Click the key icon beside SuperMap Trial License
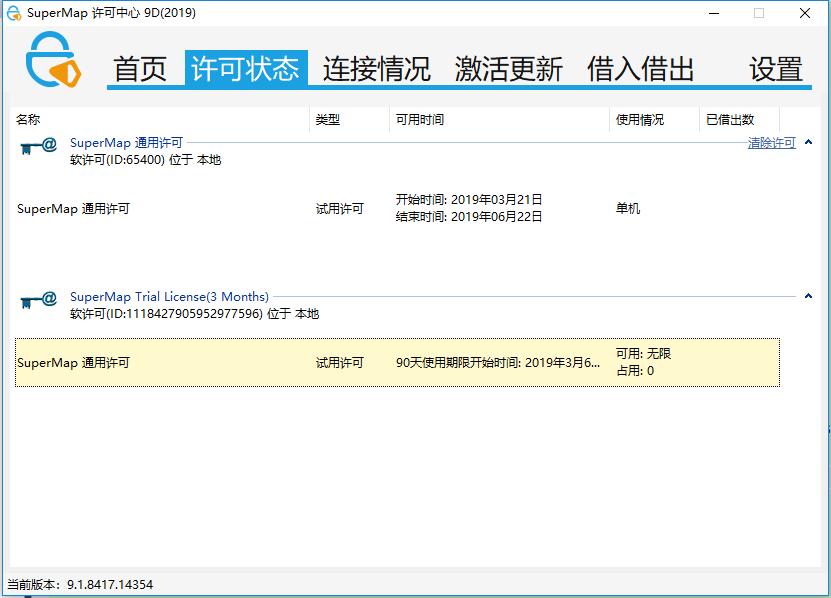Screen dimensions: 831x598 (39, 300)
